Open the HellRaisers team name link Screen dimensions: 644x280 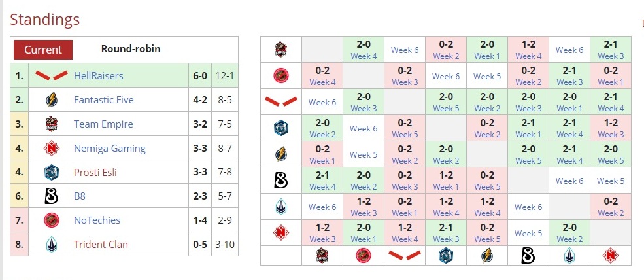[x=98, y=76]
